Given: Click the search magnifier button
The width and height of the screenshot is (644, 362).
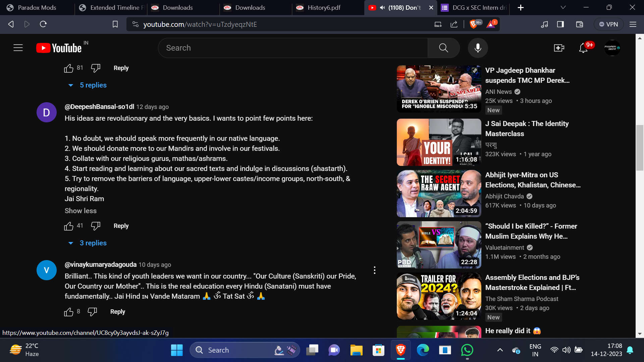Looking at the screenshot, I should coord(443,48).
